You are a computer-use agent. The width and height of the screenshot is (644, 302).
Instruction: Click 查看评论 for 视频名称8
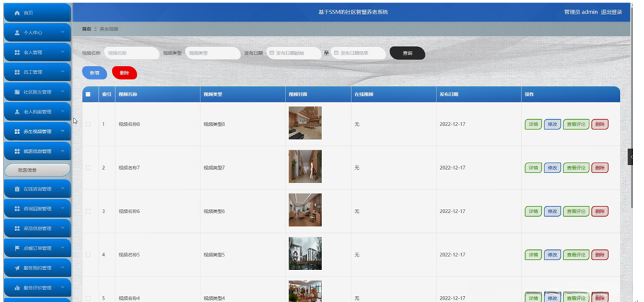click(576, 124)
